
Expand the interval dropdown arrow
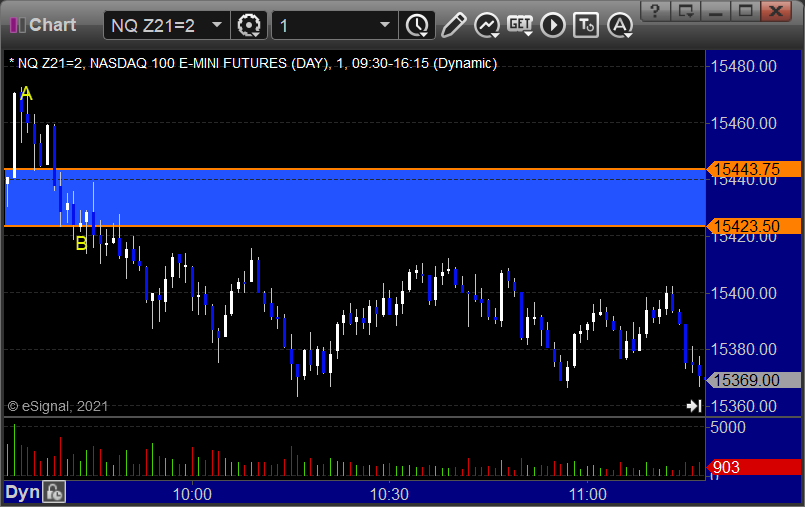(x=385, y=25)
